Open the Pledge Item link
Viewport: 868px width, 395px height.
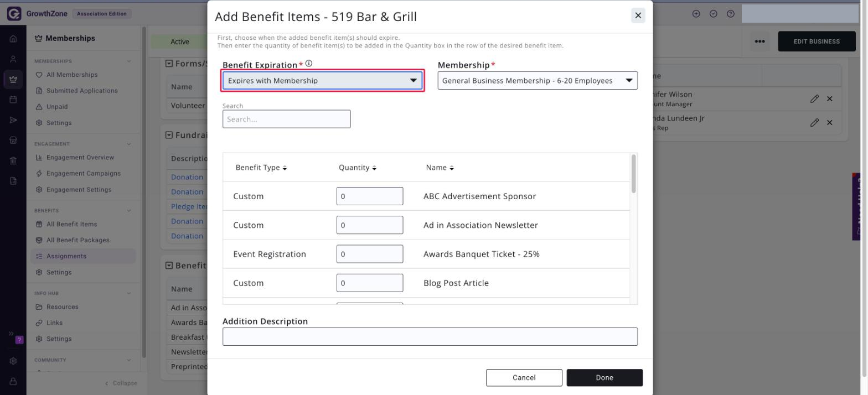tap(189, 206)
